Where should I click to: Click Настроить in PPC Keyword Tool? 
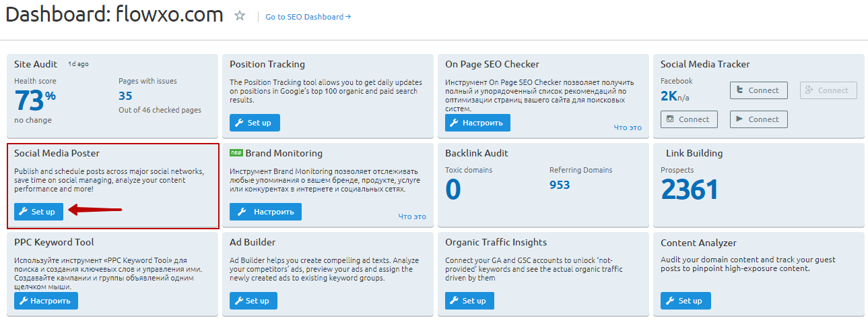(46, 301)
